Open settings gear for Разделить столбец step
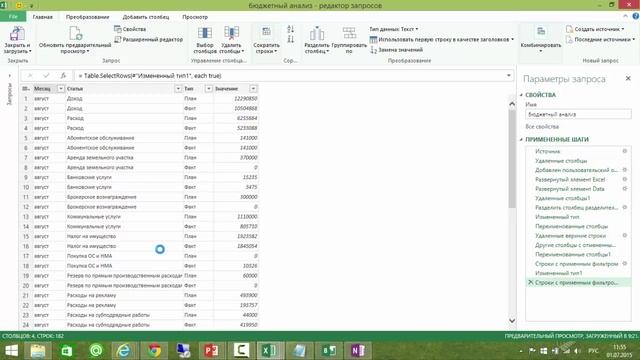The width and height of the screenshot is (640, 360). (x=624, y=207)
